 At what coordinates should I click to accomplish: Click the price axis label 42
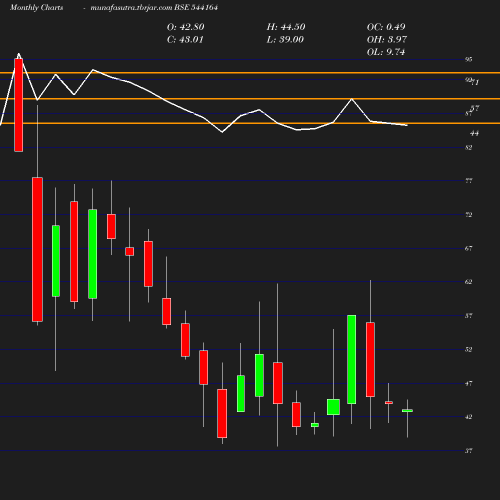tap(469, 417)
